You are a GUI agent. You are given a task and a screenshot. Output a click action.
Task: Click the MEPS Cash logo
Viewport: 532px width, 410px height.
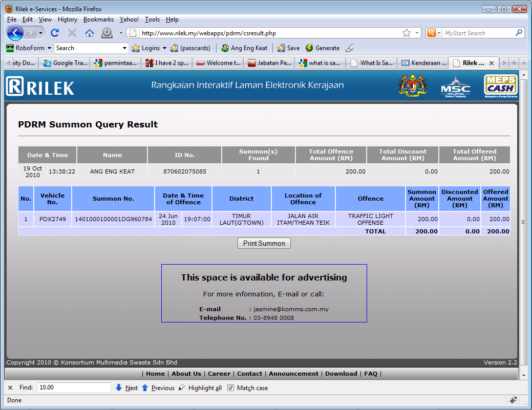coord(501,86)
